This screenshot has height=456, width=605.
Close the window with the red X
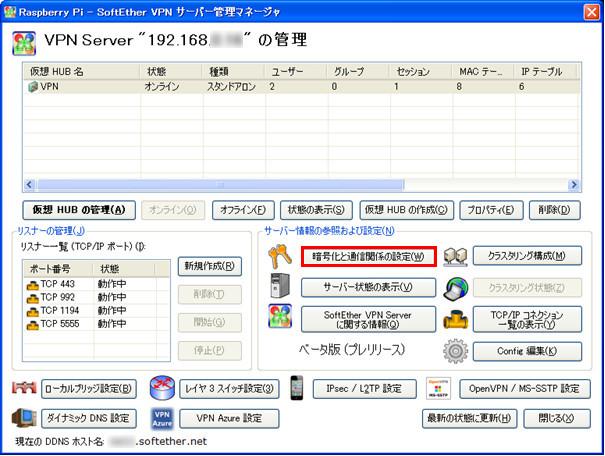pyautogui.click(x=591, y=12)
